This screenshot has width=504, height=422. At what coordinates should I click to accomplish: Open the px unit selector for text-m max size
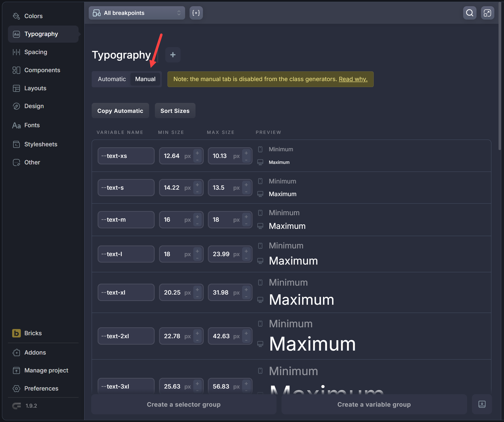tap(236, 220)
